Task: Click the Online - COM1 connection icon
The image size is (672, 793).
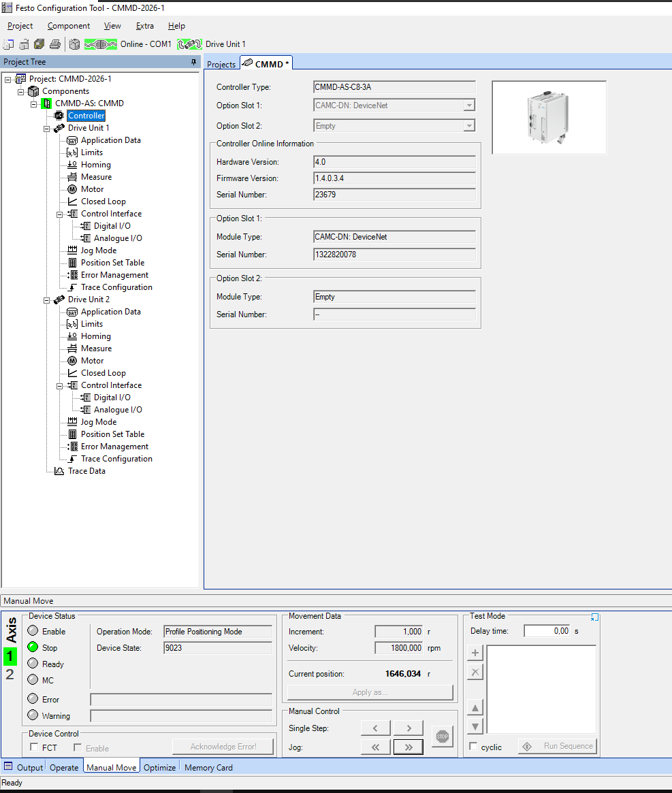Action: pyautogui.click(x=101, y=44)
